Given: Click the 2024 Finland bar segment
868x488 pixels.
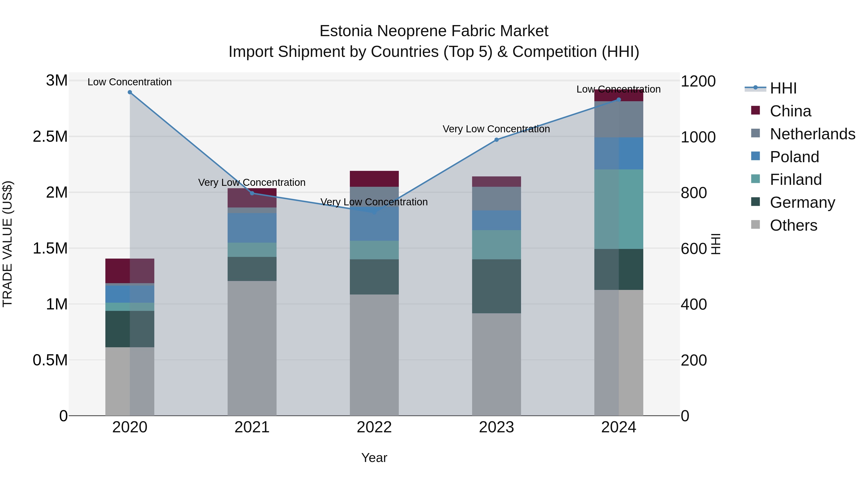Looking at the screenshot, I should (619, 209).
